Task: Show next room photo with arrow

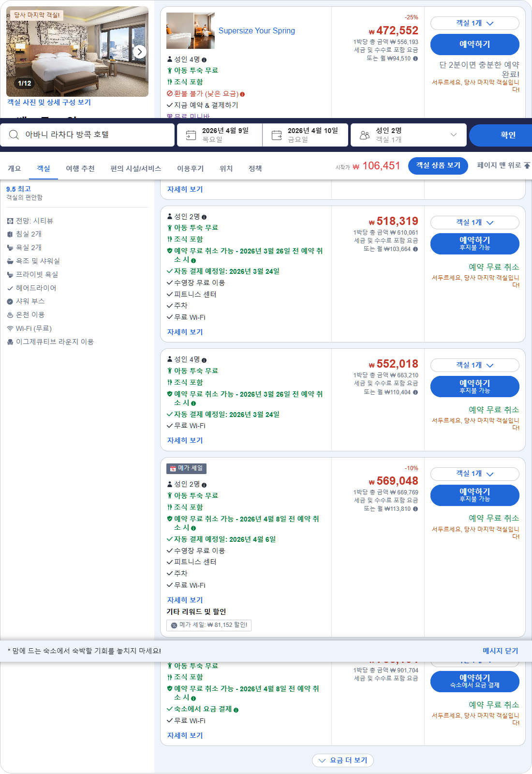Action: (139, 51)
